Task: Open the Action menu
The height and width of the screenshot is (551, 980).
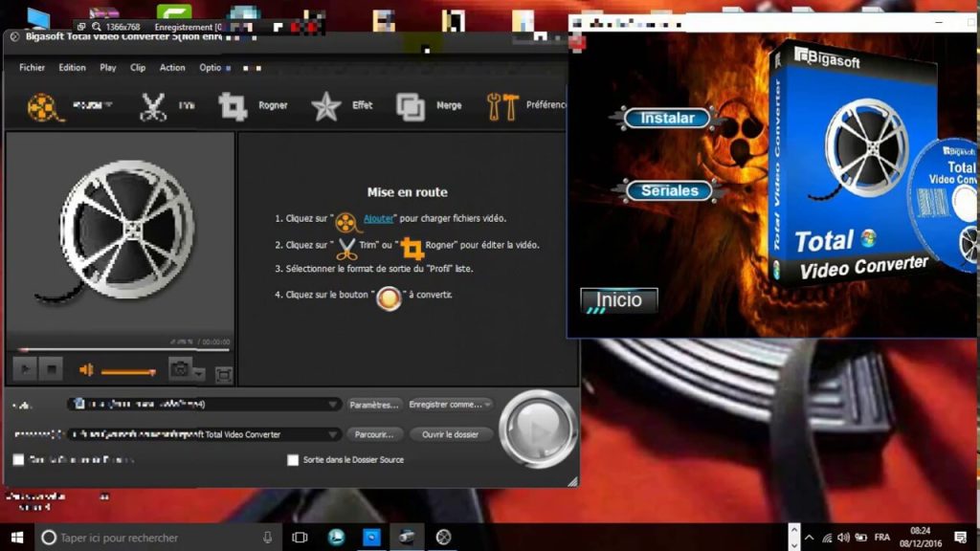Action: coord(172,68)
